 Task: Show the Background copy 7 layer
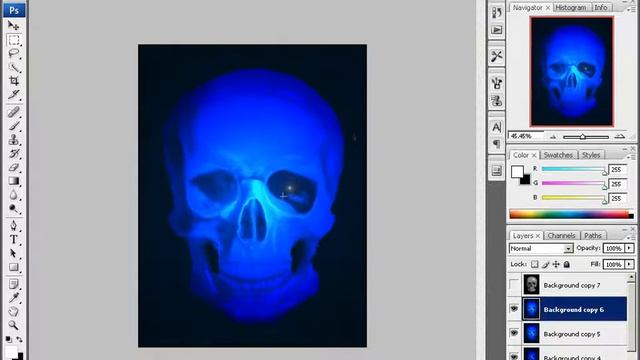514,285
